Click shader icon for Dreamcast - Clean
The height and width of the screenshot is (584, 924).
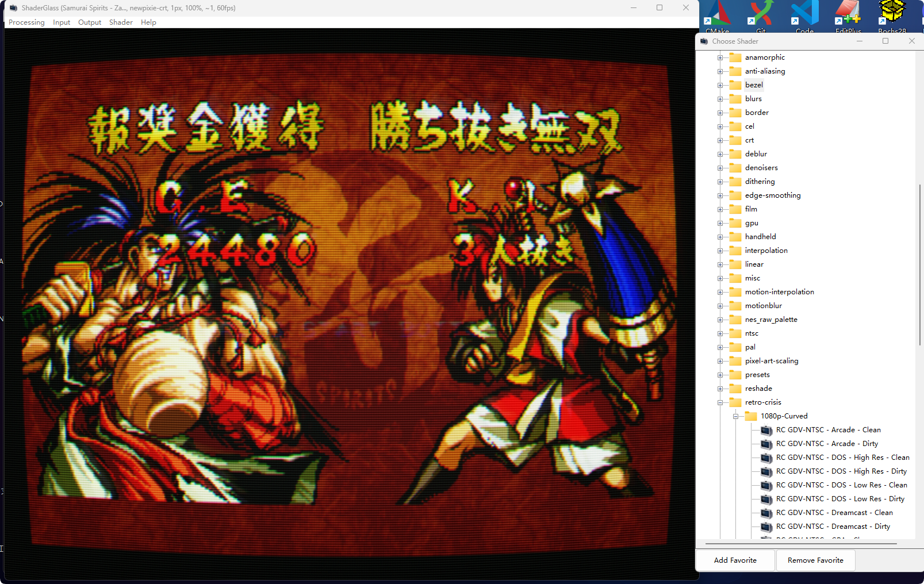coord(766,513)
